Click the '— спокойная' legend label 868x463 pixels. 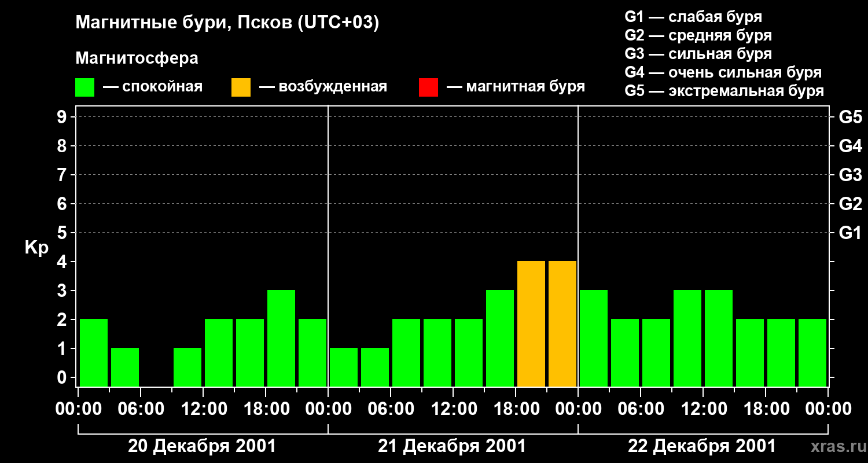153,87
